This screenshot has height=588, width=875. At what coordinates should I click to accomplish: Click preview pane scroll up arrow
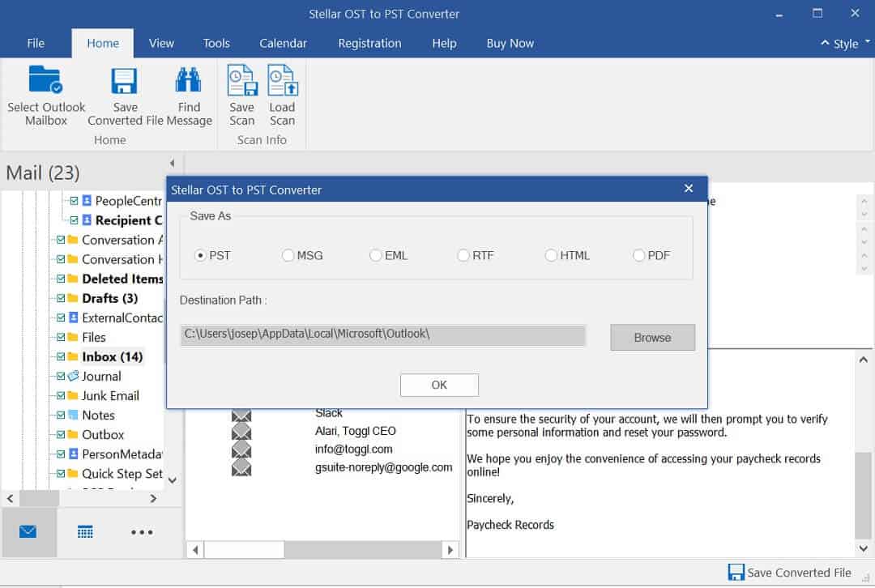864,360
